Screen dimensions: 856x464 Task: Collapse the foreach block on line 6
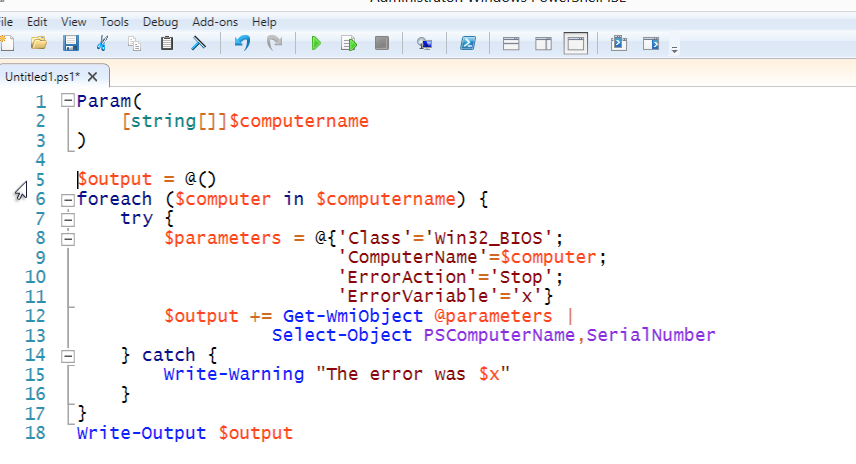(67, 199)
